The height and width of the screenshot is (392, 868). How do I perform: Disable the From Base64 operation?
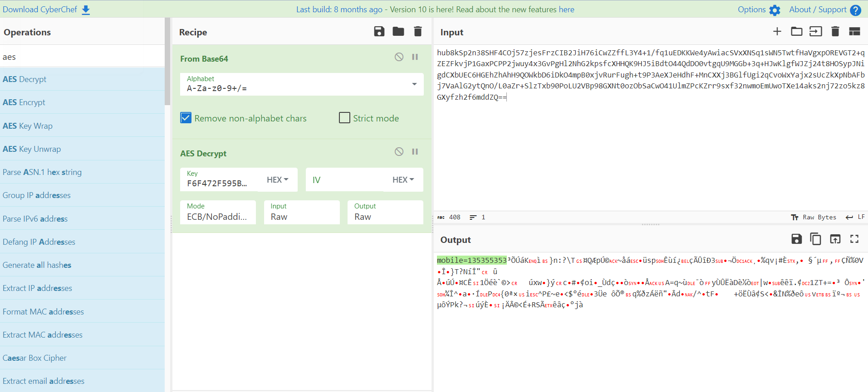tap(399, 57)
